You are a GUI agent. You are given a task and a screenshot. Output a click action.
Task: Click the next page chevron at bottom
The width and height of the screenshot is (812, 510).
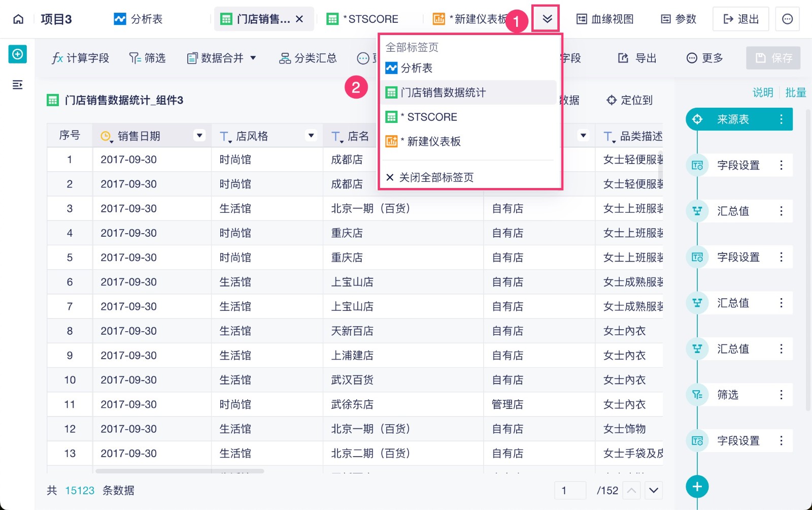pos(654,491)
